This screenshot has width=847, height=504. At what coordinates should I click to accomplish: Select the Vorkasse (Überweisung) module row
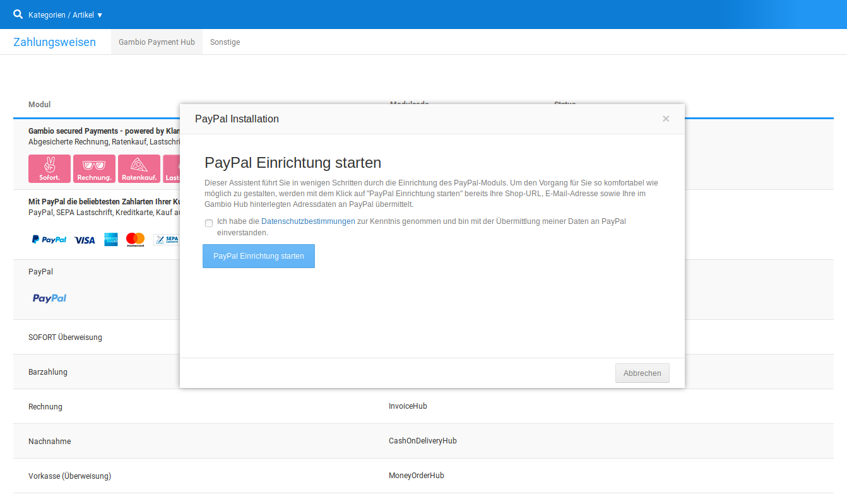pos(69,476)
